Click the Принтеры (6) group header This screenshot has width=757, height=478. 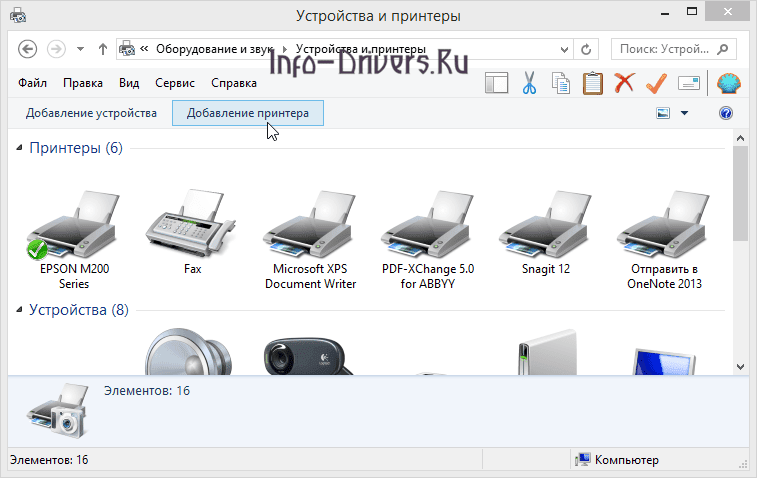(76, 148)
